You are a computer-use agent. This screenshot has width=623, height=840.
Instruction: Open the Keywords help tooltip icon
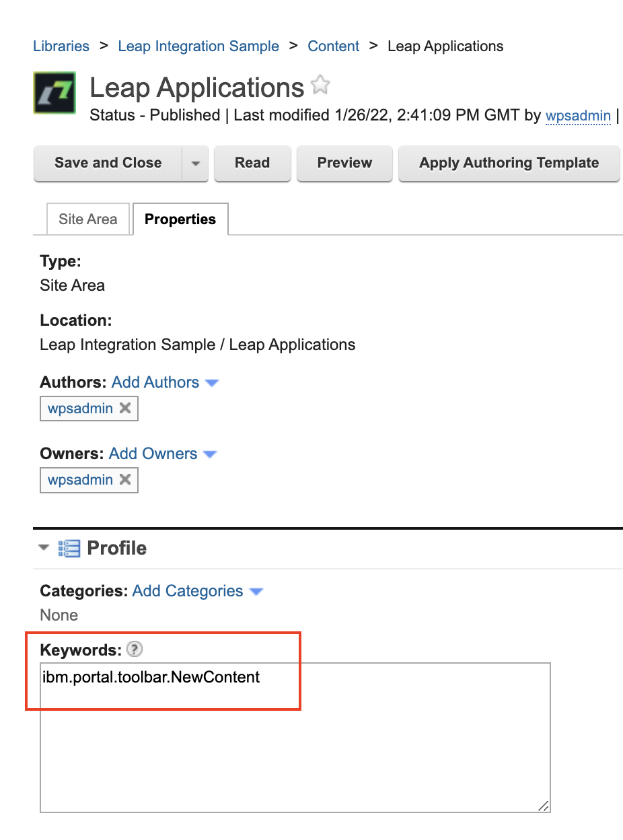pos(134,649)
